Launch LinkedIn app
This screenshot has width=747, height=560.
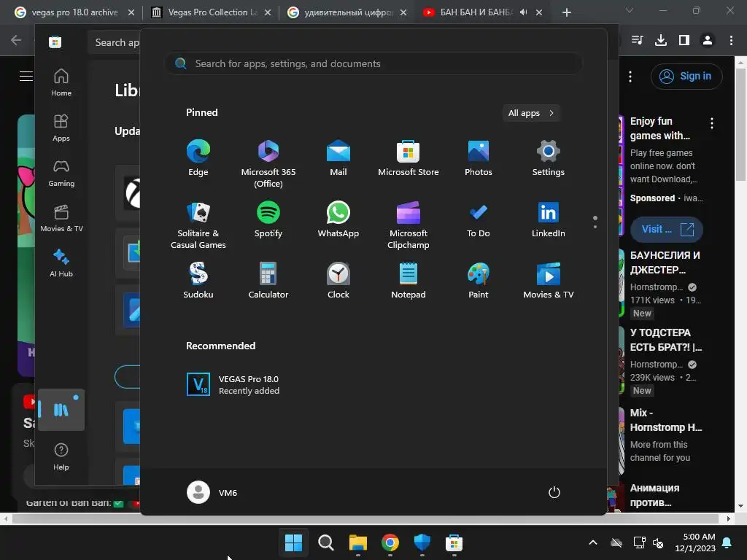tap(549, 219)
